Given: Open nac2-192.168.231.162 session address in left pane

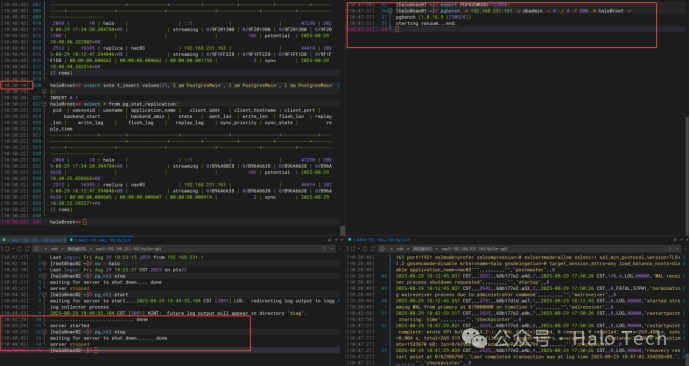Looking at the screenshot, I should click(x=128, y=249).
